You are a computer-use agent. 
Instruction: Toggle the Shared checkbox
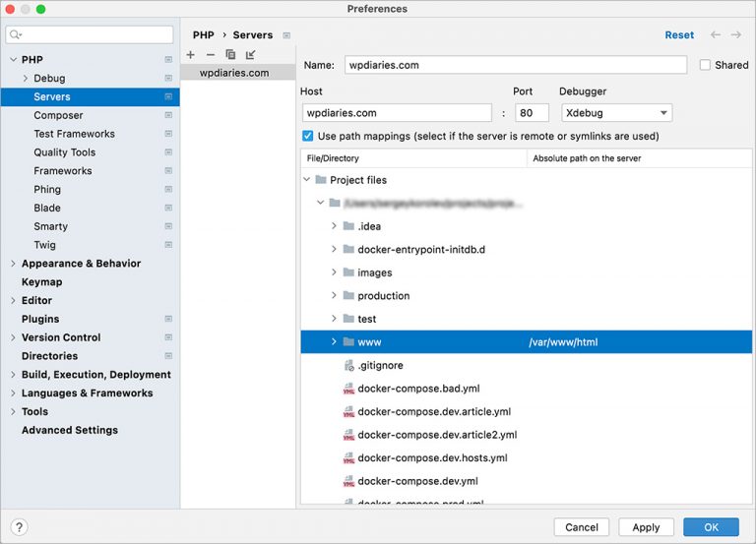pyautogui.click(x=705, y=65)
